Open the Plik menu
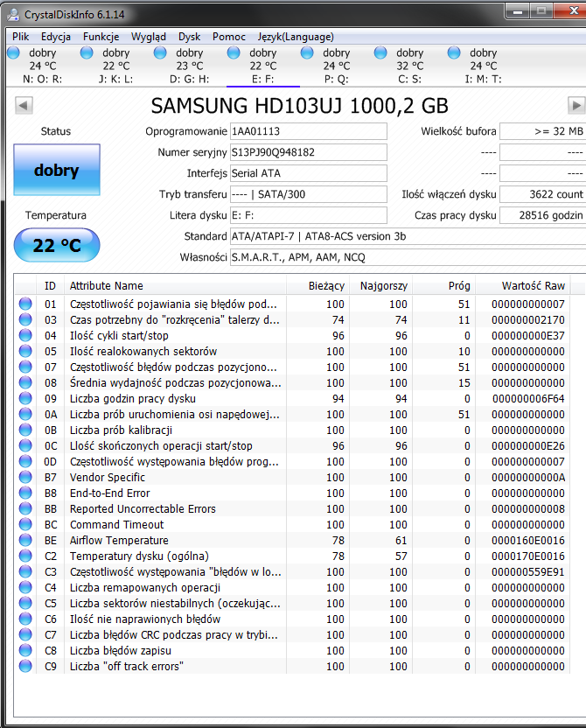Screen dimensions: 586x728 (x=20, y=37)
